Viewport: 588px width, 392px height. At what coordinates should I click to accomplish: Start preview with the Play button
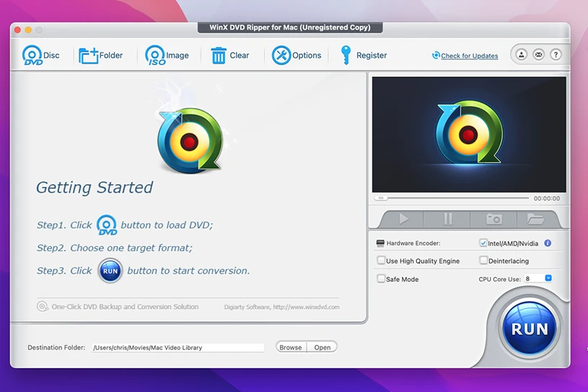click(403, 219)
